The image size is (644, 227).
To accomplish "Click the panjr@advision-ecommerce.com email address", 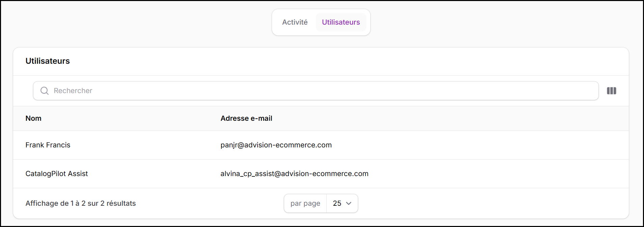I will [276, 145].
